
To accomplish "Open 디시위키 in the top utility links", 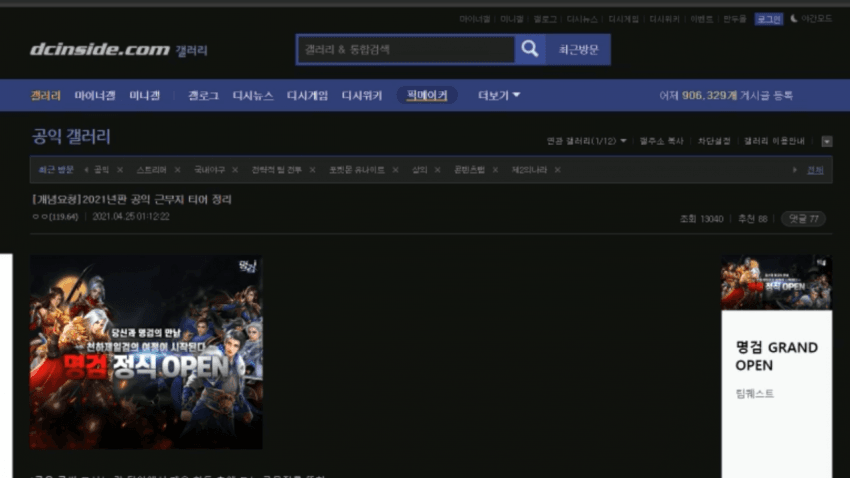I will point(665,19).
